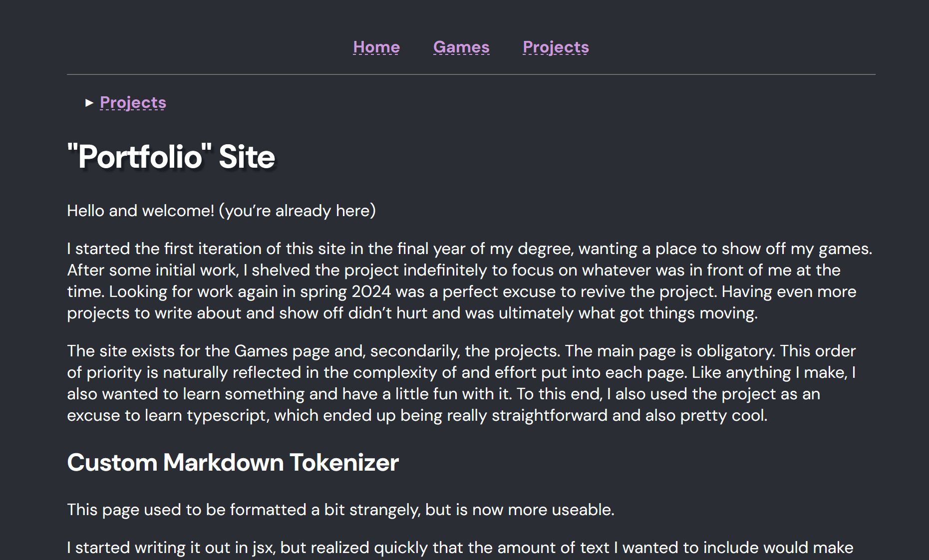Click the sentence about the site being formatted strangely
929x560 pixels.
coord(341,510)
